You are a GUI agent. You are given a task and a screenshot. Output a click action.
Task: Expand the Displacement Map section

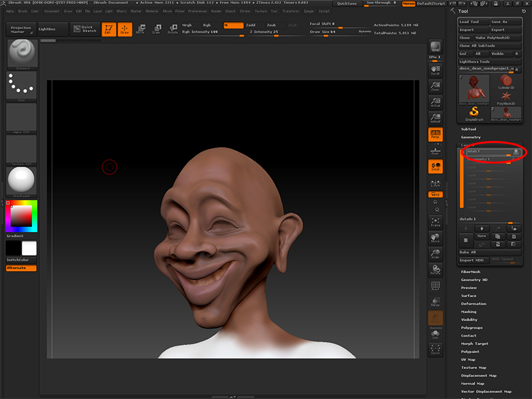coord(479,376)
